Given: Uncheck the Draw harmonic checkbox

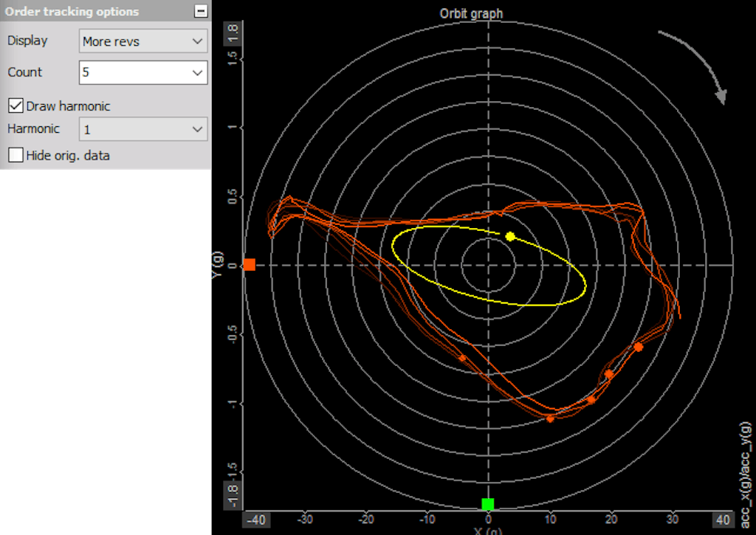Looking at the screenshot, I should [16, 106].
